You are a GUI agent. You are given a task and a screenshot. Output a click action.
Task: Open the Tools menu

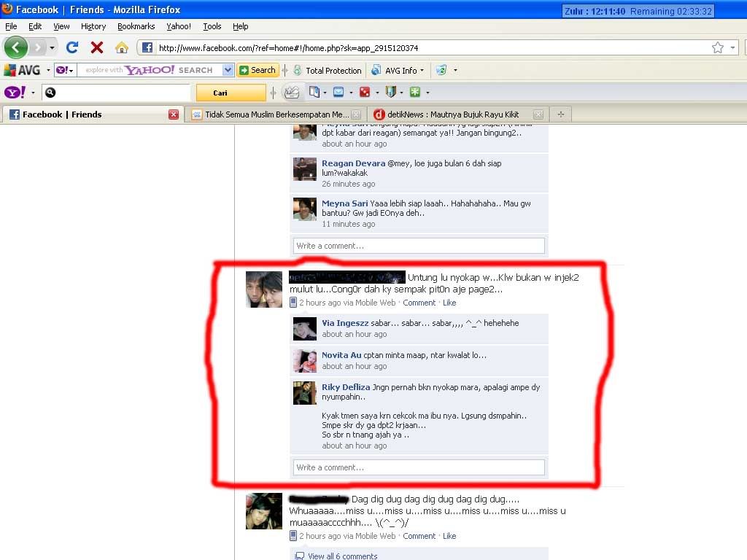[212, 26]
